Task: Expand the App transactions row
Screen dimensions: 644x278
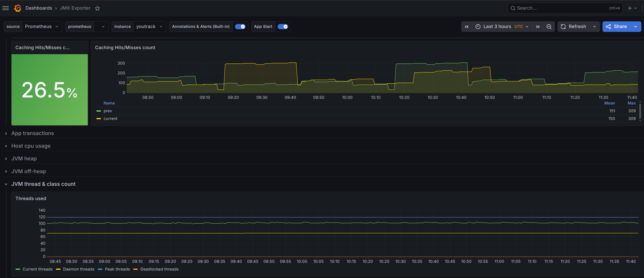Action: pyautogui.click(x=33, y=133)
